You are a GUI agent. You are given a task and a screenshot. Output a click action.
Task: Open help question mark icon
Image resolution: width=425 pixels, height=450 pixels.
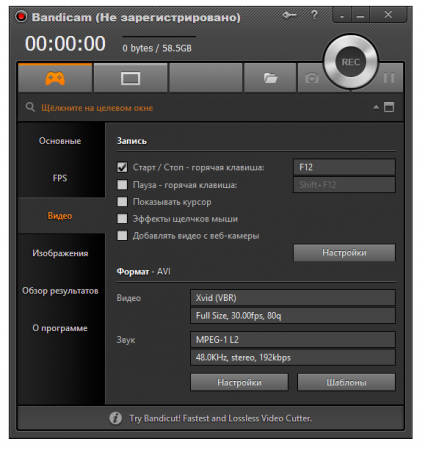(314, 15)
